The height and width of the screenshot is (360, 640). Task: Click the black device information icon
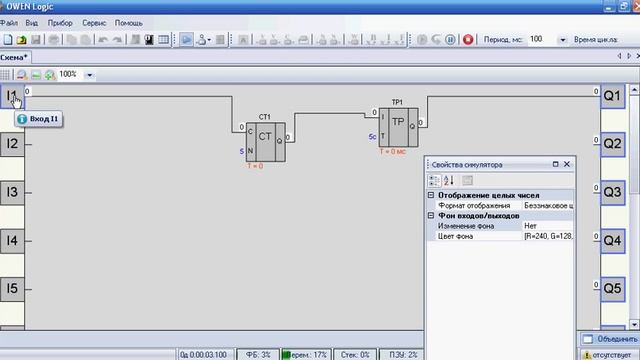click(149, 40)
